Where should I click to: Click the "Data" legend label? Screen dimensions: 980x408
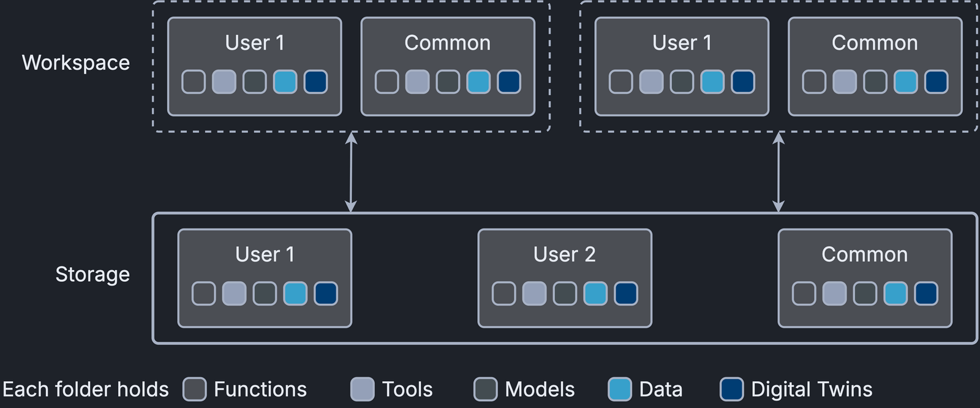(x=661, y=389)
